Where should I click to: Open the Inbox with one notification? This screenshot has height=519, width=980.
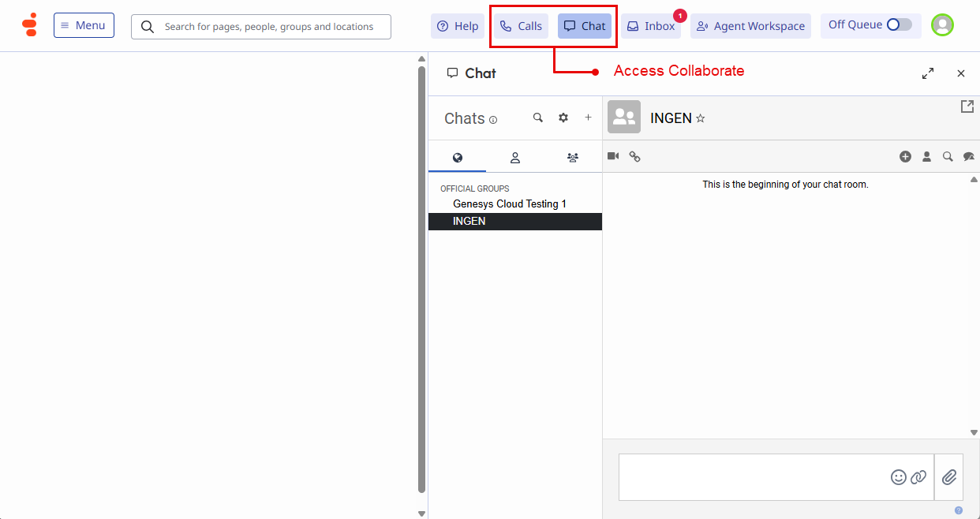tap(651, 26)
